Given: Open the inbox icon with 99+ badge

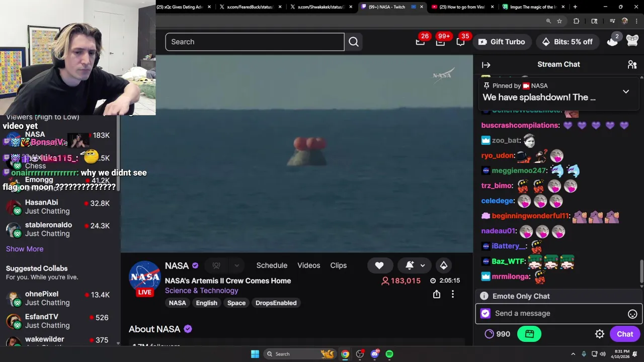Looking at the screenshot, I should click(440, 42).
